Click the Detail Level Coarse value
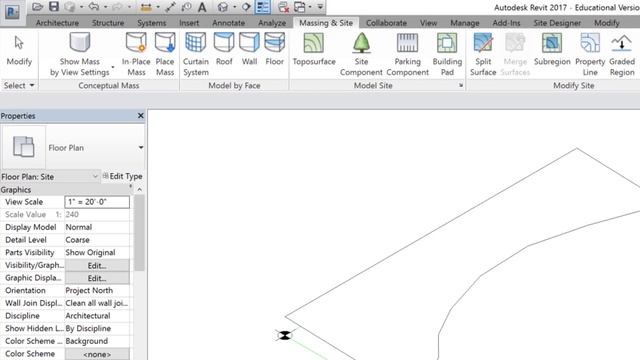Image resolution: width=640 pixels, height=360 pixels. 97,240
